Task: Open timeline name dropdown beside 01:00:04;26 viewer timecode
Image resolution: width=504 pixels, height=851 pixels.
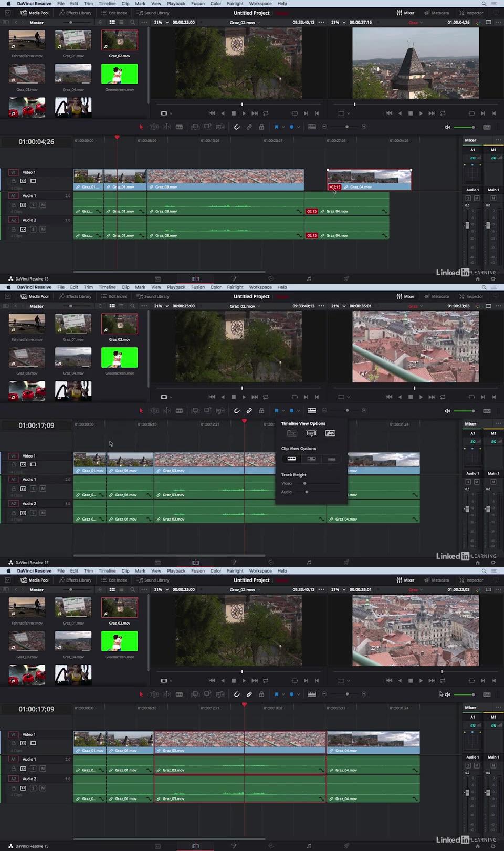Action: click(x=416, y=23)
